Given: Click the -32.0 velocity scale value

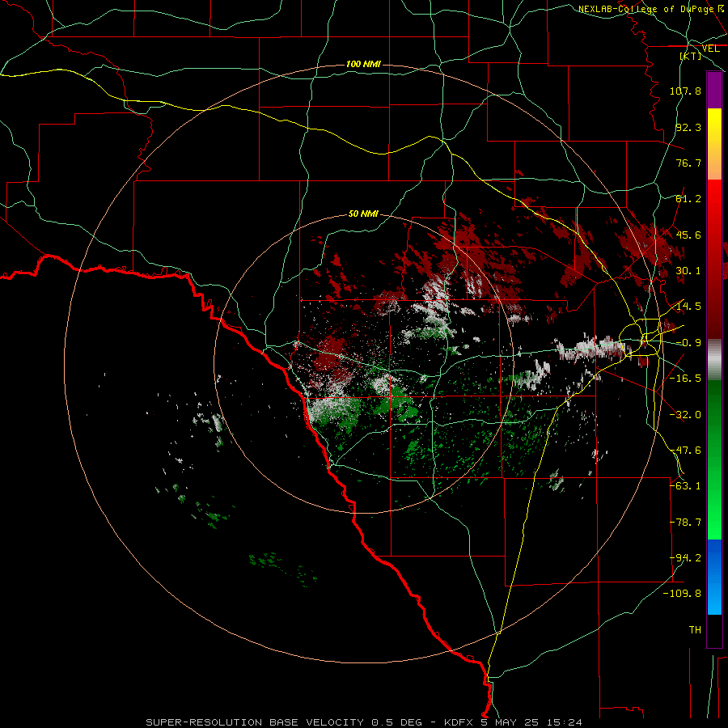Looking at the screenshot, I should click(x=685, y=415).
